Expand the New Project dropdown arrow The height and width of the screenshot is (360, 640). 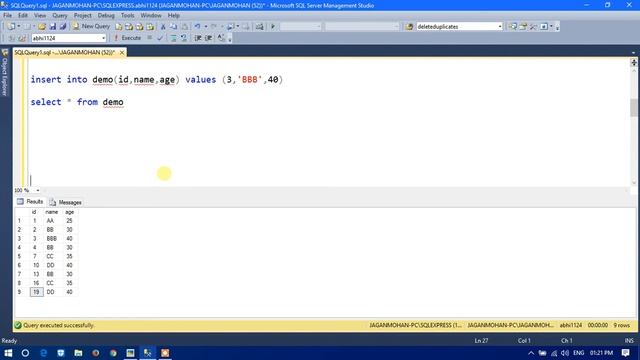(x=19, y=27)
